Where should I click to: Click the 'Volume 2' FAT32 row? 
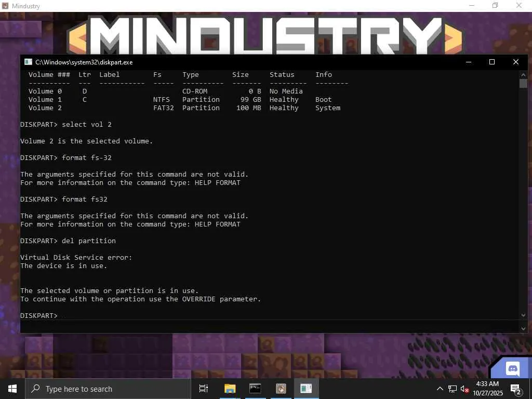(x=184, y=108)
